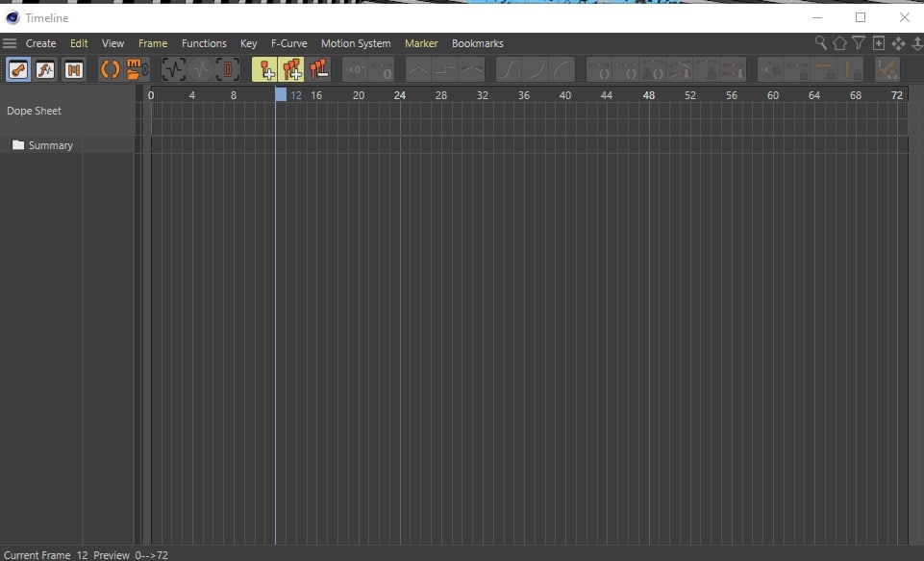Image resolution: width=924 pixels, height=561 pixels.
Task: Click the Preview 0-->72 status text
Action: [x=131, y=555]
